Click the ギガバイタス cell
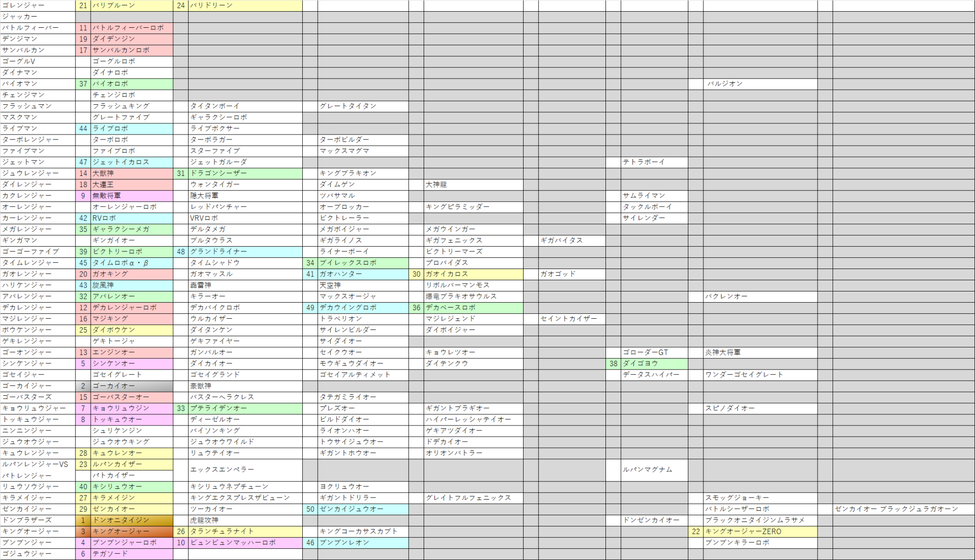975x560 pixels. 571,240
